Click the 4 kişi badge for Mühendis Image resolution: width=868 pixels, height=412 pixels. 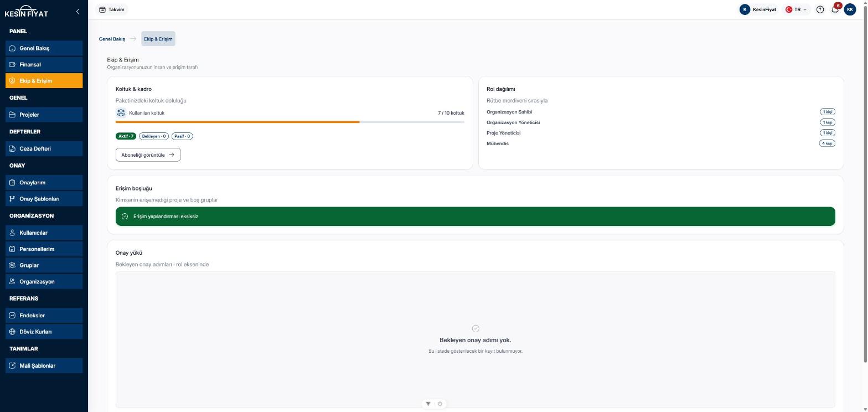coord(827,143)
